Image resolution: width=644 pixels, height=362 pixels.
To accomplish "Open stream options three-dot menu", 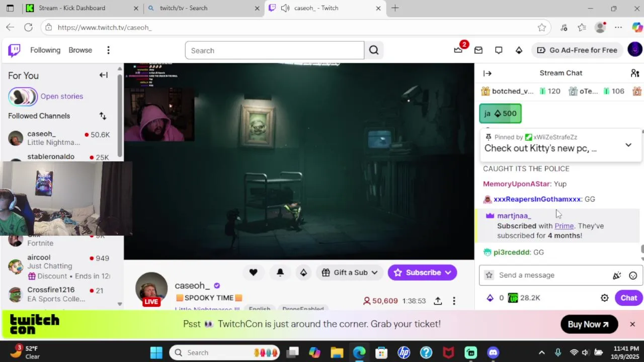I will [x=454, y=301].
